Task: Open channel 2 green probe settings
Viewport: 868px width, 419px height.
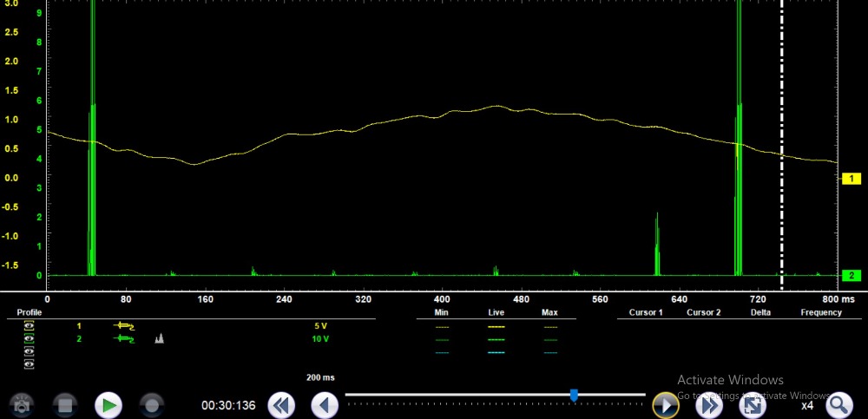Action: [x=125, y=339]
